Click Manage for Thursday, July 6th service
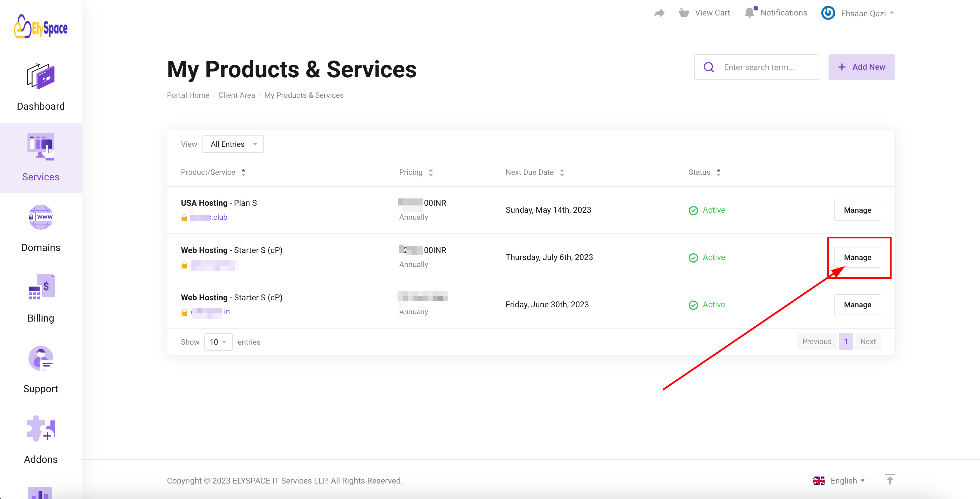Screen dimensions: 980x499 [857, 257]
